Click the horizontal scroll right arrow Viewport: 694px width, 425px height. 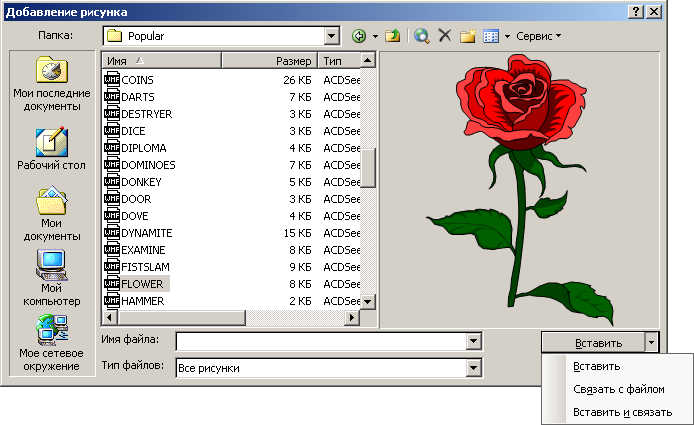pyautogui.click(x=352, y=317)
